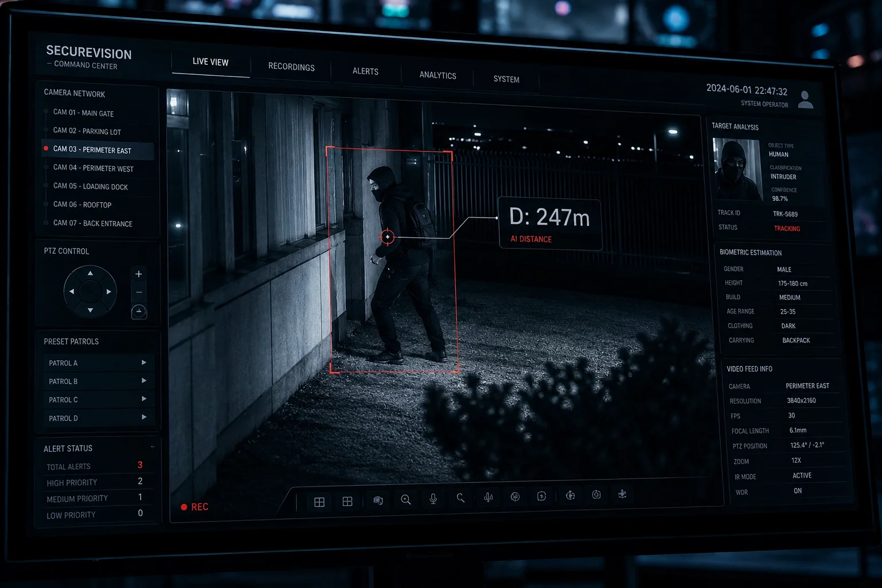Click the IR Mode ACTIVE value
The image size is (882, 588).
coord(802,475)
